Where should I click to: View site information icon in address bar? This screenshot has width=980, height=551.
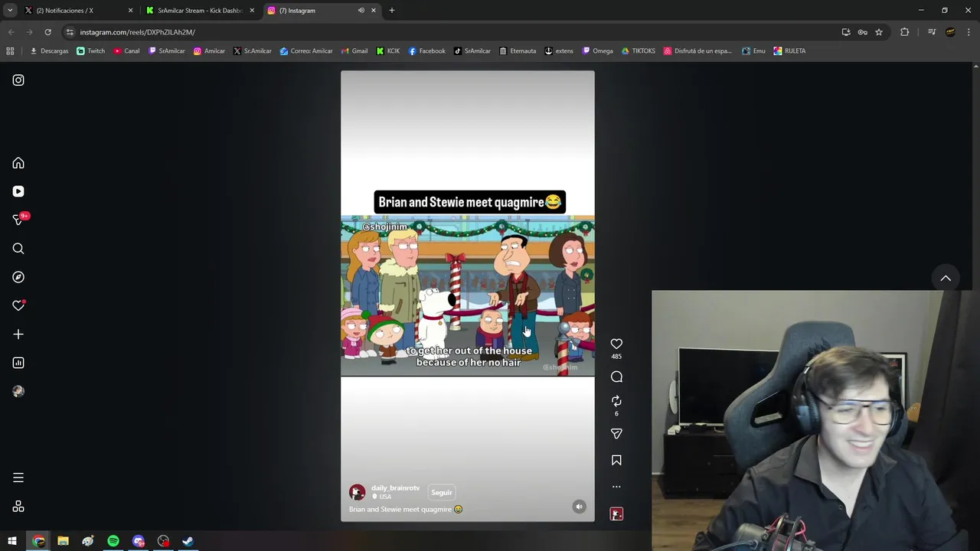tap(70, 32)
